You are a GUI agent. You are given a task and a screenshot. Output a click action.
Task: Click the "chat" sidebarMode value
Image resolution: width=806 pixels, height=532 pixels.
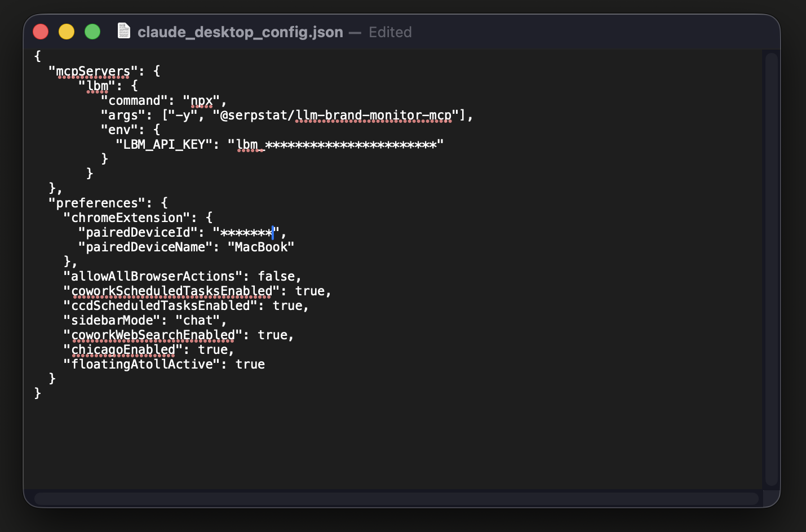[197, 320]
